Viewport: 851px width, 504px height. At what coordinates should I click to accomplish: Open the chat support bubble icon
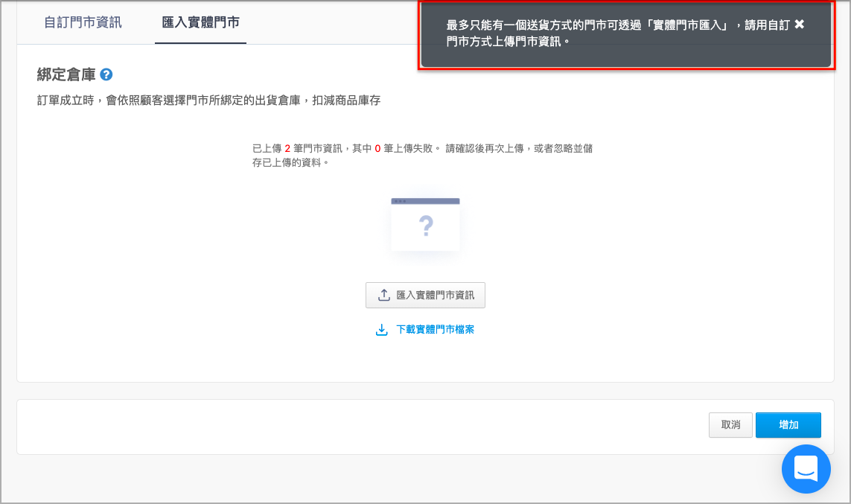pyautogui.click(x=806, y=469)
